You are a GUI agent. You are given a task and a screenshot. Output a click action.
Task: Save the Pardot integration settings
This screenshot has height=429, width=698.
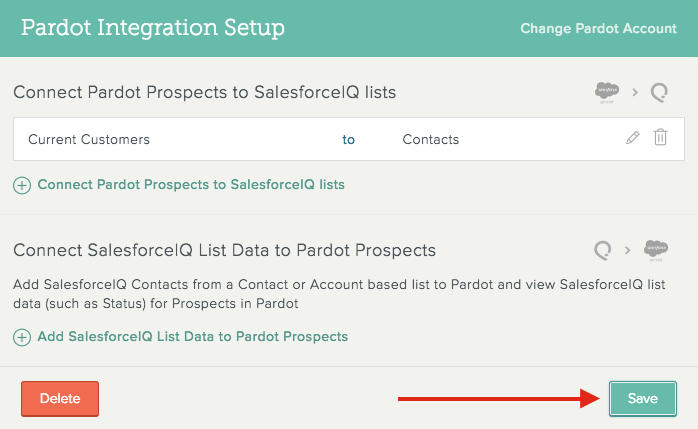pos(643,398)
